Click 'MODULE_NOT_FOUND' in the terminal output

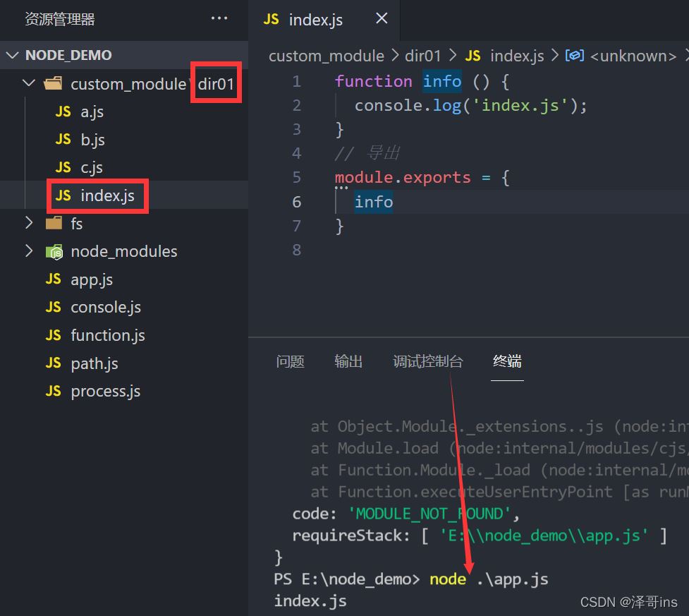point(429,514)
